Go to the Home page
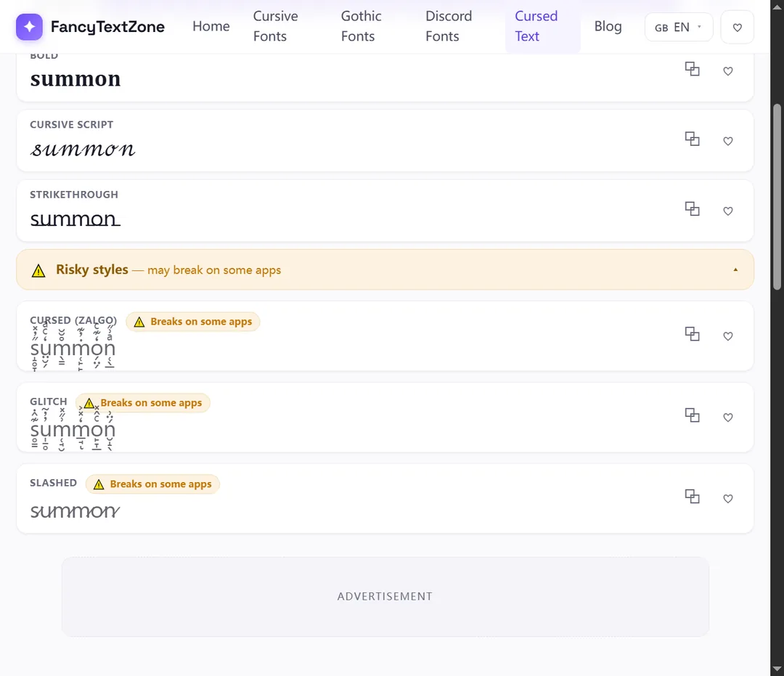 (211, 26)
